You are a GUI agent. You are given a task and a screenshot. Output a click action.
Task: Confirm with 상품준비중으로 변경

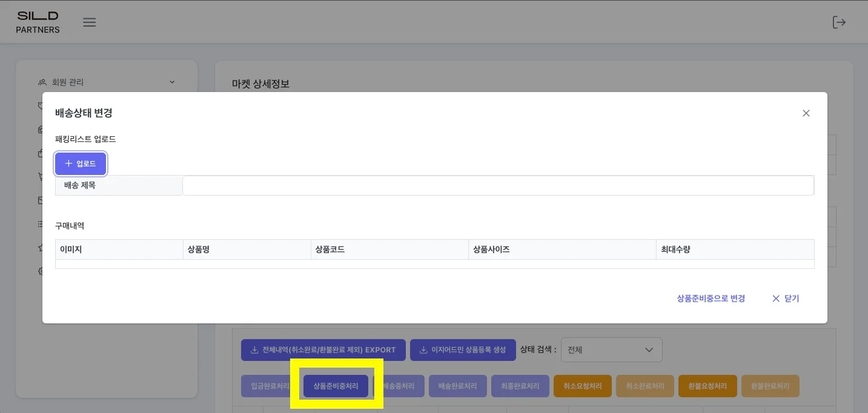pyautogui.click(x=711, y=299)
